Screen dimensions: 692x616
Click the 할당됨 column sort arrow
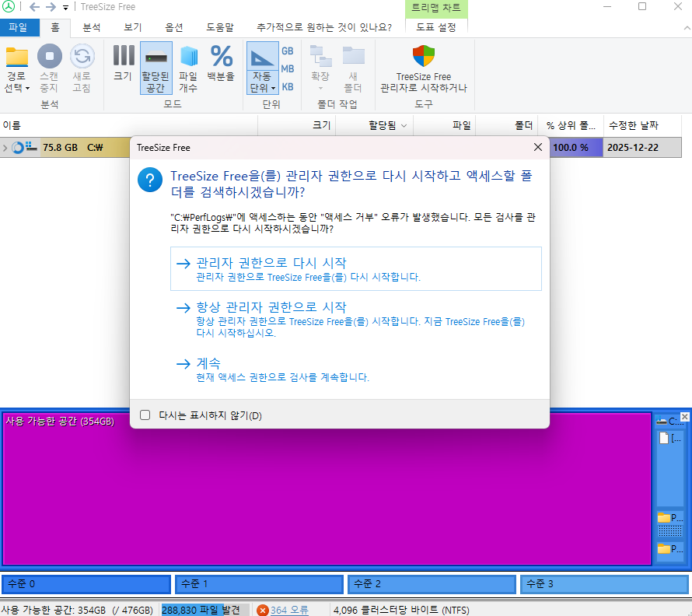tap(404, 126)
